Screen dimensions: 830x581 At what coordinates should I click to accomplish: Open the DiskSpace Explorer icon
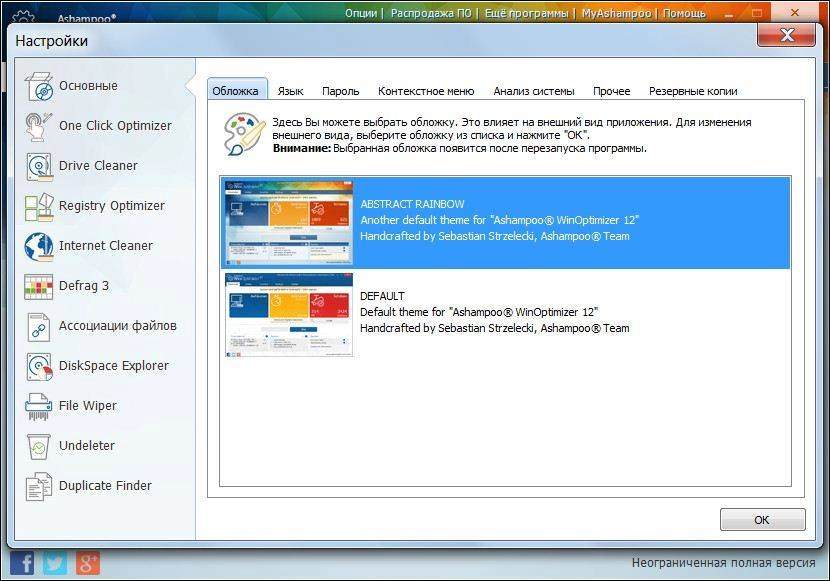tap(39, 366)
